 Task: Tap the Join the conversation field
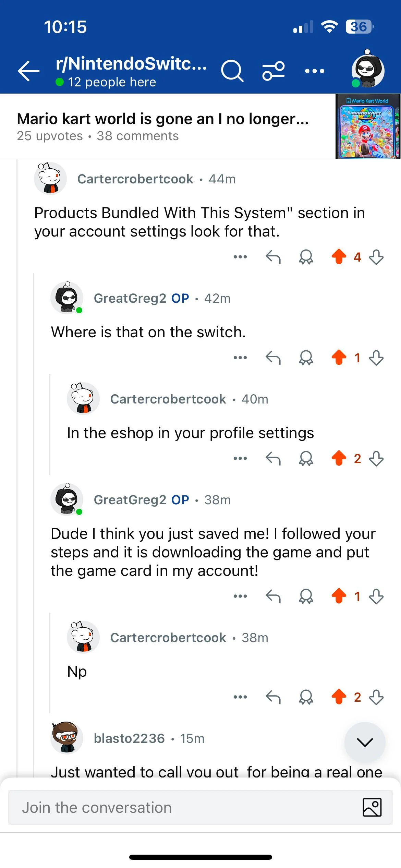coord(137,807)
